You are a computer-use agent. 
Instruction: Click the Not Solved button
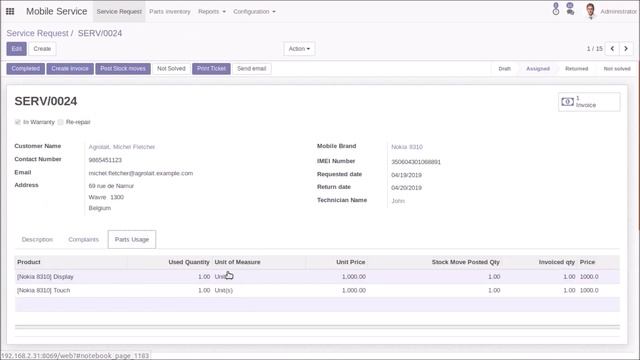[171, 69]
